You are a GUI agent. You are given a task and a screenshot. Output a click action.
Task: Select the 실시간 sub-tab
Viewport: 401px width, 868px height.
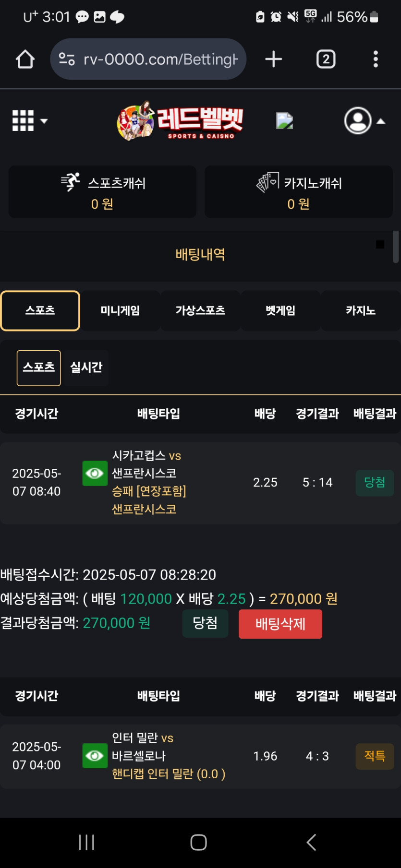pos(86,368)
